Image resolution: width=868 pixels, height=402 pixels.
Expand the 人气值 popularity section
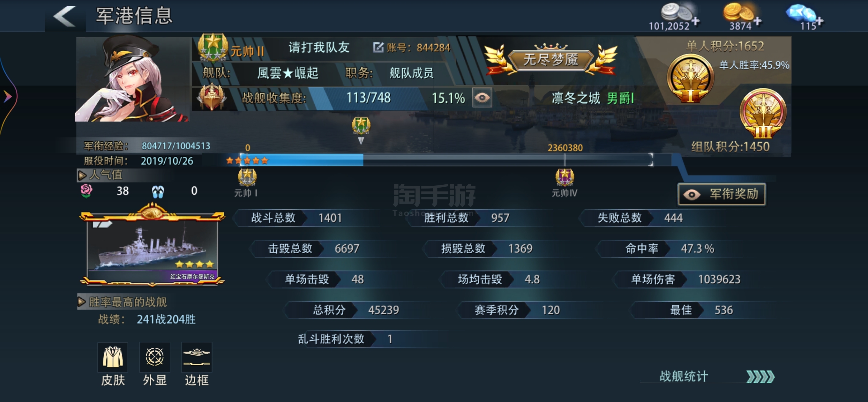tap(82, 175)
